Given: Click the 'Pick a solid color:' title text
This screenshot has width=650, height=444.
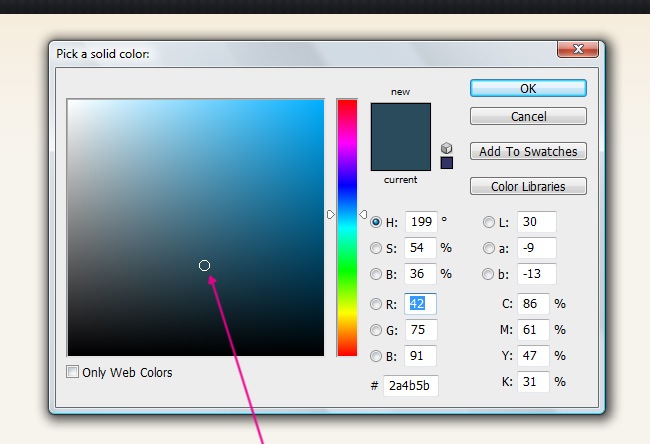Looking at the screenshot, I should click(103, 54).
